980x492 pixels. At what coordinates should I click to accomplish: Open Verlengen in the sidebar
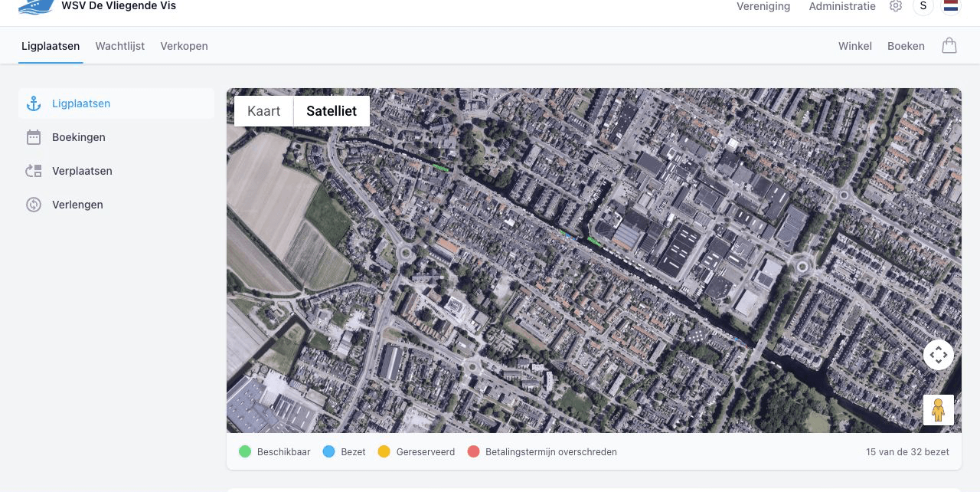[116, 205]
